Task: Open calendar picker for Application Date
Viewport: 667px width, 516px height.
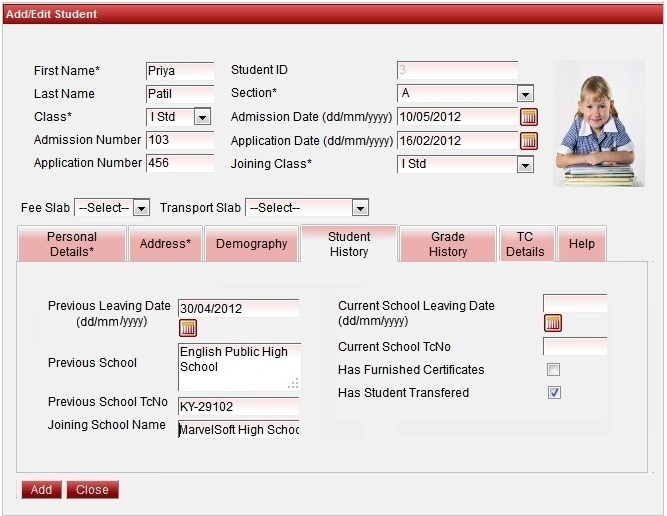Action: click(529, 141)
